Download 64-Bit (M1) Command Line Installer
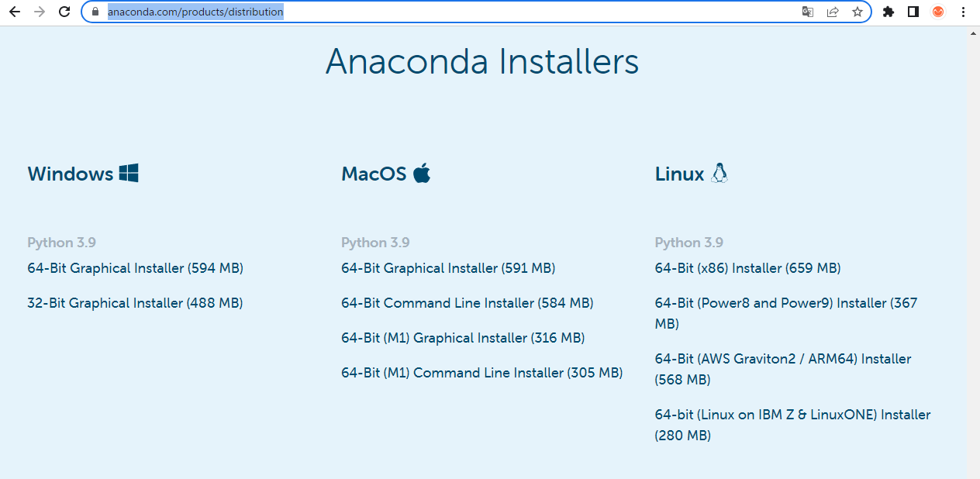Screen dimensions: 980x479 click(x=482, y=373)
